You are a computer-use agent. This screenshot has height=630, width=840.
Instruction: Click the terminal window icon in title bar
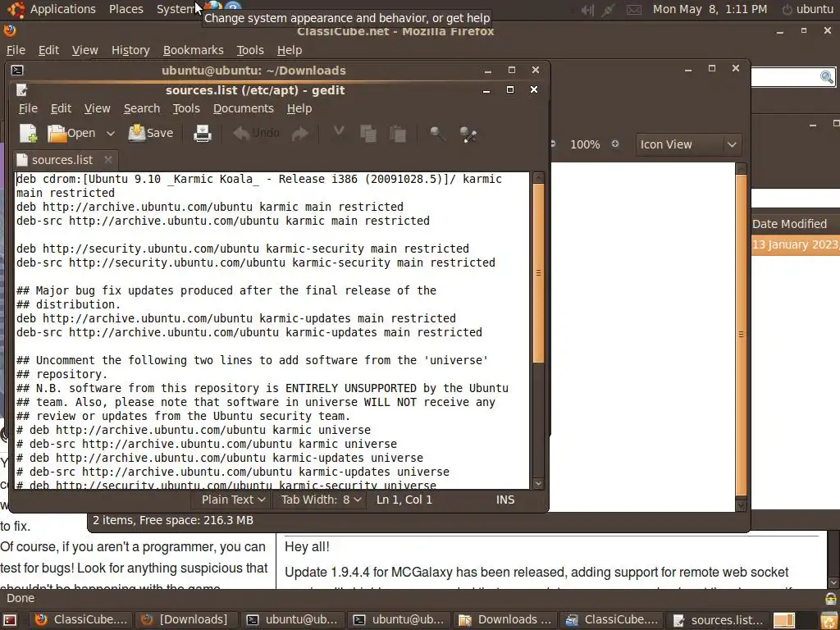pos(17,71)
